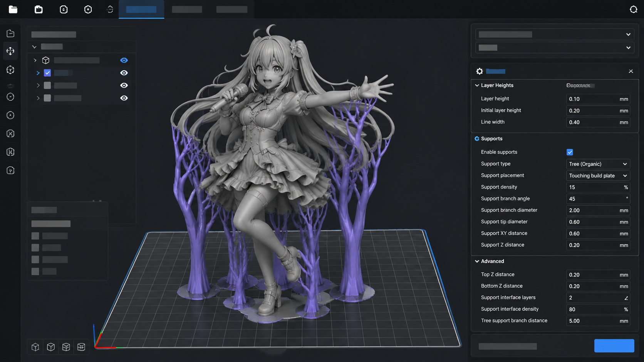This screenshot has width=644, height=362.
Task: Open the folder icon in top toolbar
Action: [13, 9]
